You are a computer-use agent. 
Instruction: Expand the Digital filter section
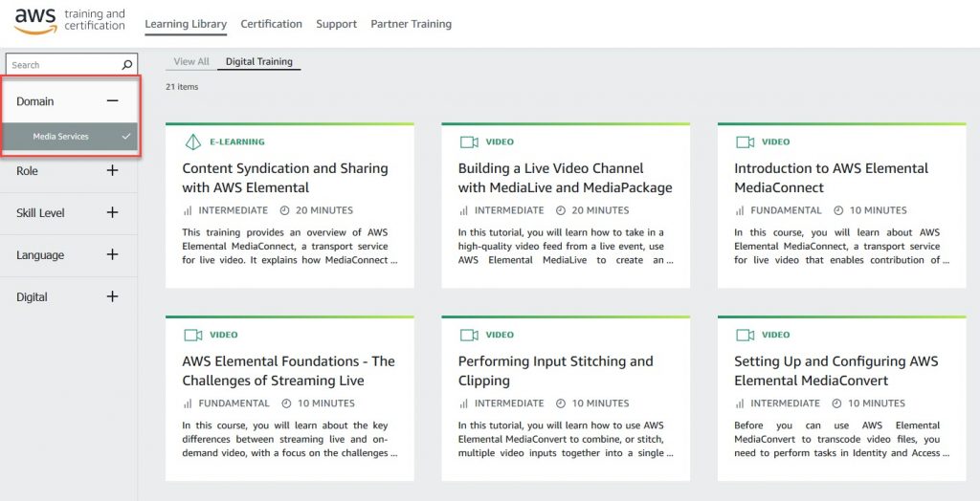pos(113,296)
